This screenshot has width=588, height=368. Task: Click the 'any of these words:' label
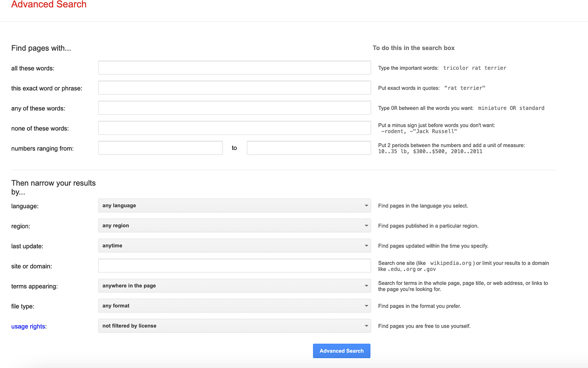tap(38, 109)
